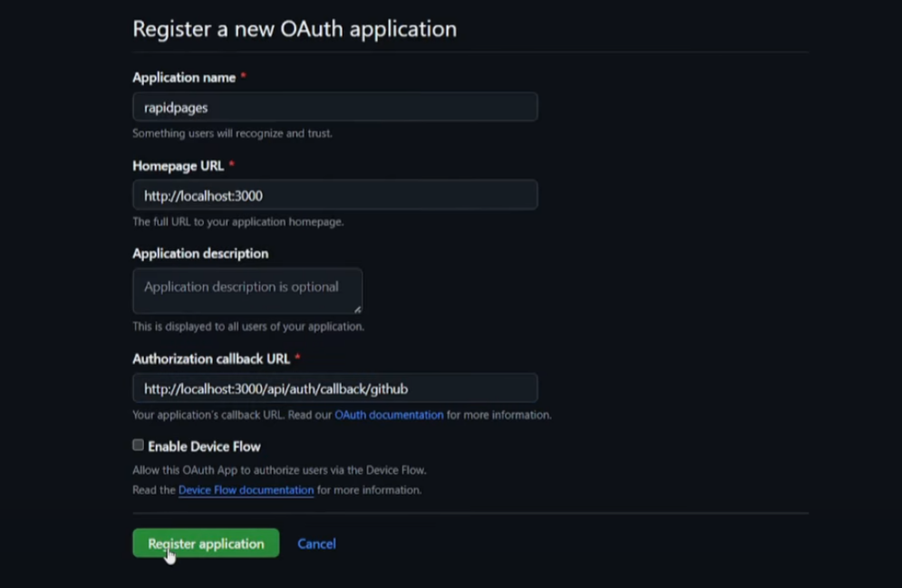
Task: Open the OAuth documentation link
Action: pos(389,415)
